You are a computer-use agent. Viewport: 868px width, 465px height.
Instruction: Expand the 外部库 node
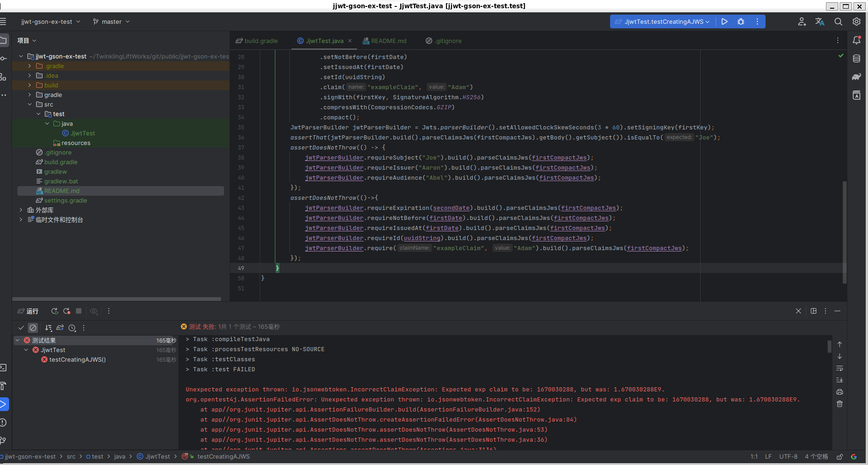point(21,210)
